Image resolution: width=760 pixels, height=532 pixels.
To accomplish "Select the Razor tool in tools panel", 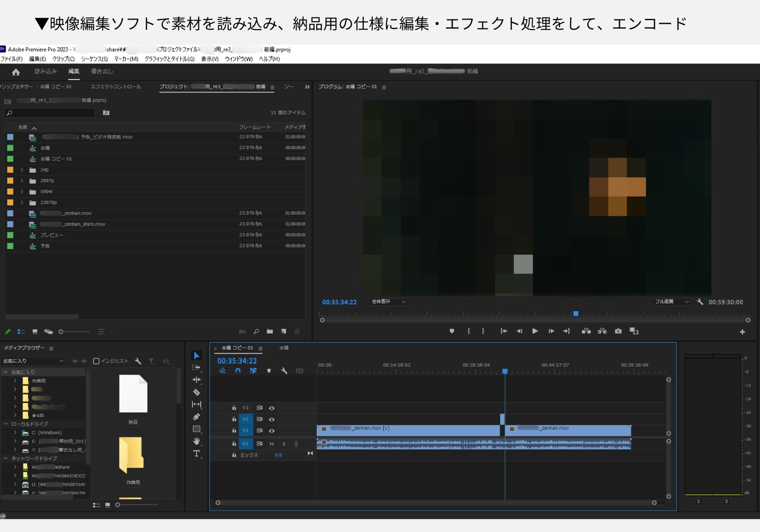I will 196,392.
